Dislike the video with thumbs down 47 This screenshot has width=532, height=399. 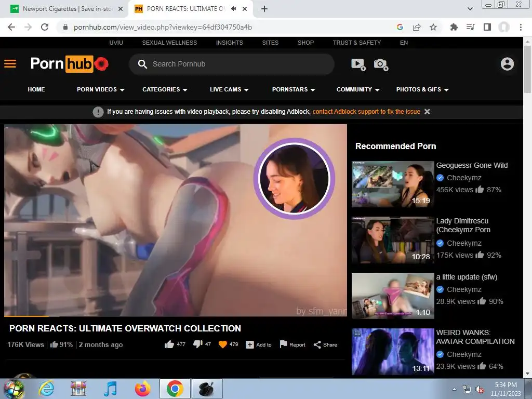pos(197,344)
